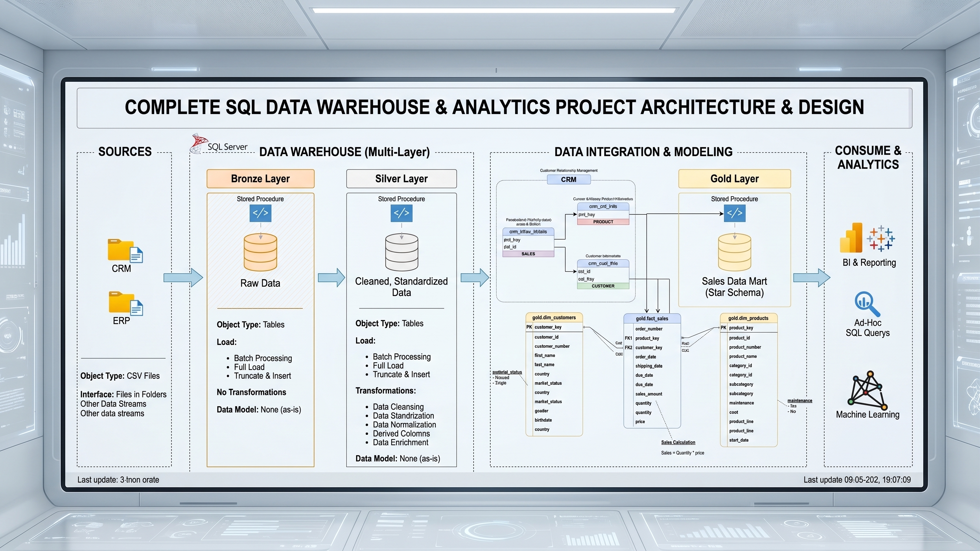This screenshot has width=980, height=551.
Task: Click the Ad-Hoc SQL Querys magnifier icon
Action: [x=867, y=304]
